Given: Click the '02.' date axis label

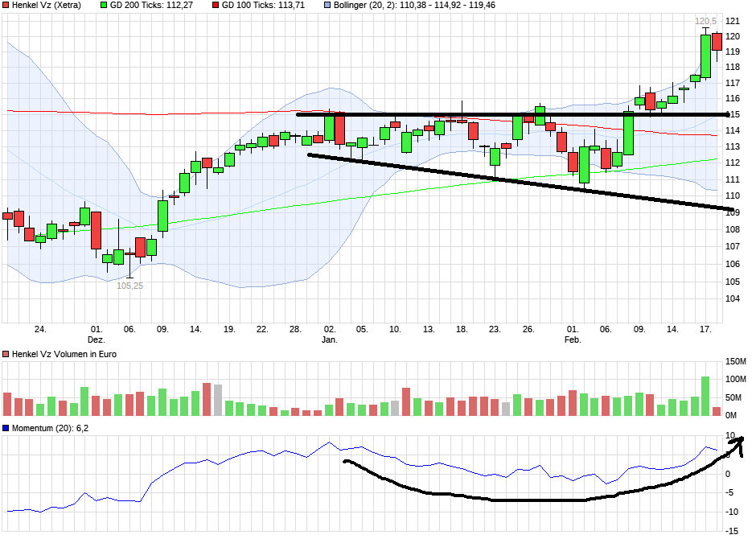Looking at the screenshot, I should coord(330,329).
